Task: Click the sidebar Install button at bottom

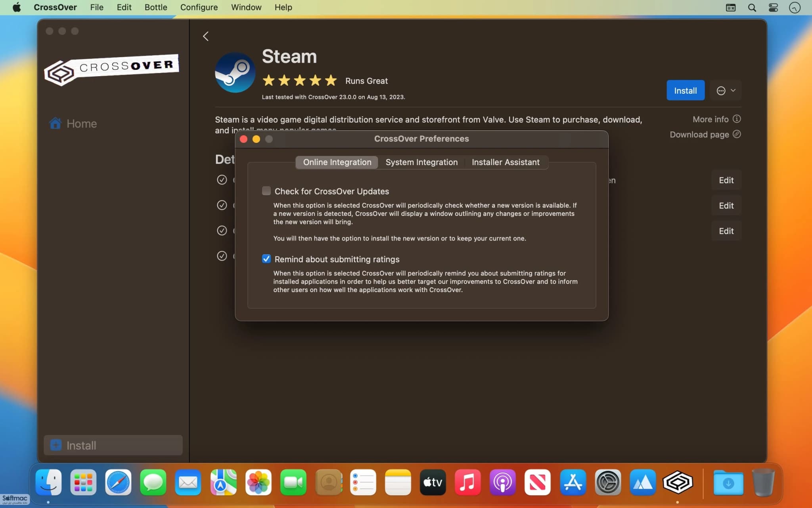Action: 113,445
